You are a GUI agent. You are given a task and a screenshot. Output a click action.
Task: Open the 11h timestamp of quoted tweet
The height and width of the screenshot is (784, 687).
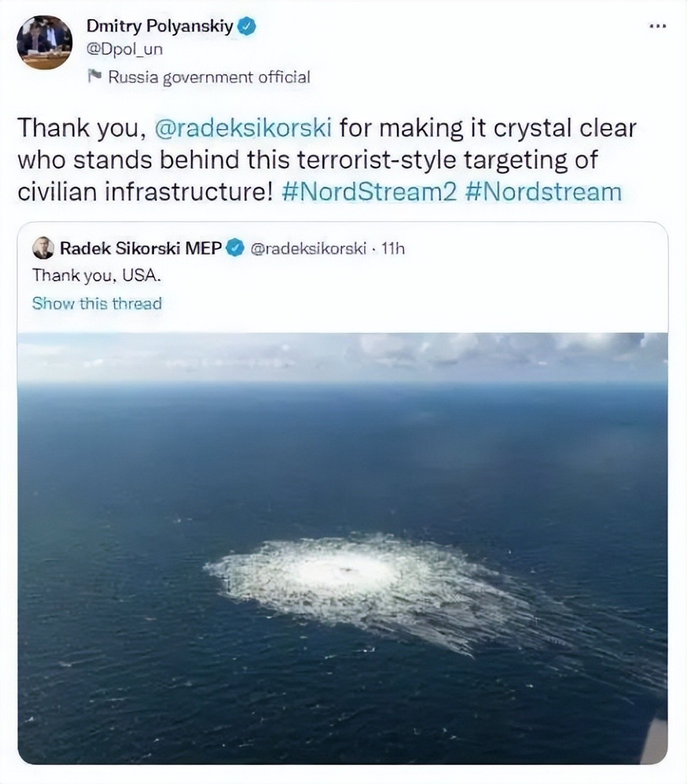click(393, 248)
